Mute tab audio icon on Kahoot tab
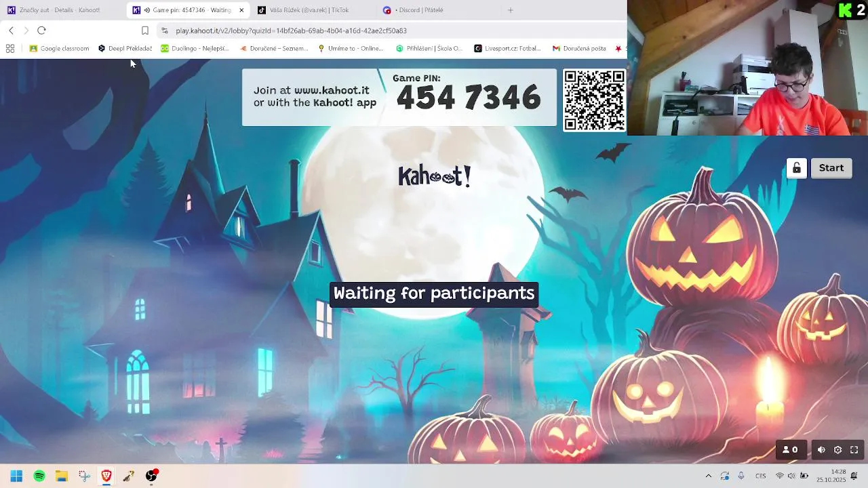Viewport: 868px width, 488px height. (147, 10)
